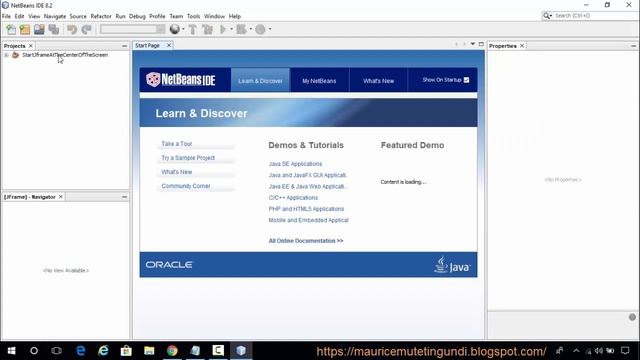The image size is (640, 360).
Task: Toggle the Show On Startup checkbox
Action: pyautogui.click(x=467, y=80)
